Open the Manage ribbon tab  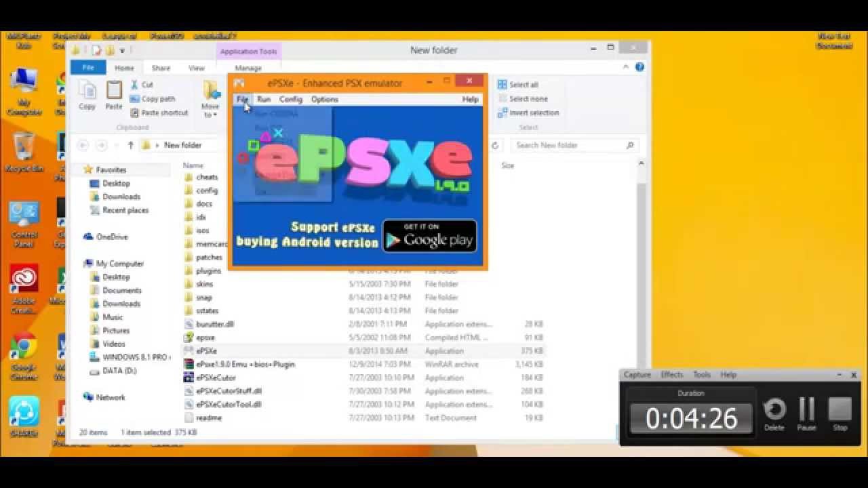pos(248,68)
